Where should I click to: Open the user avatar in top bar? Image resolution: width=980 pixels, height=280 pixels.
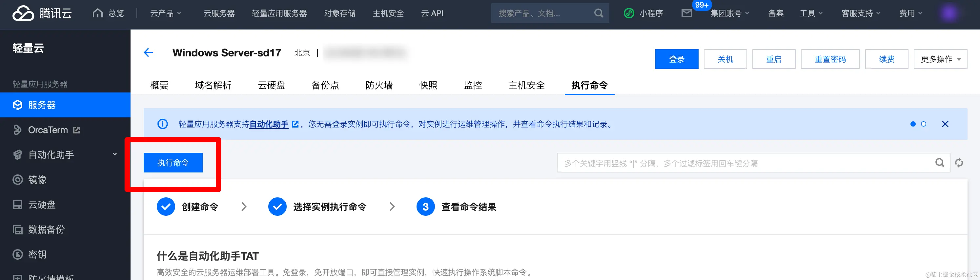pos(949,13)
